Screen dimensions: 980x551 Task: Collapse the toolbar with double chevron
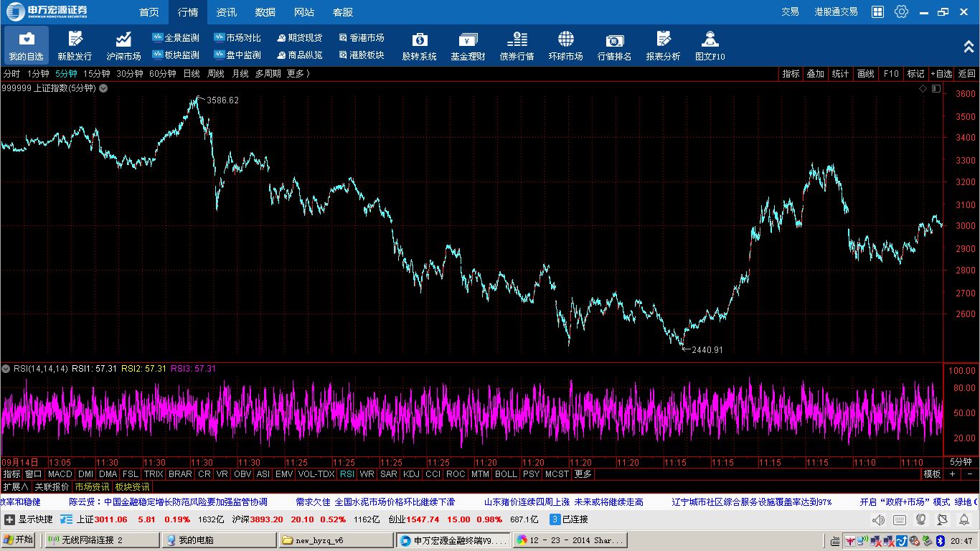(969, 46)
